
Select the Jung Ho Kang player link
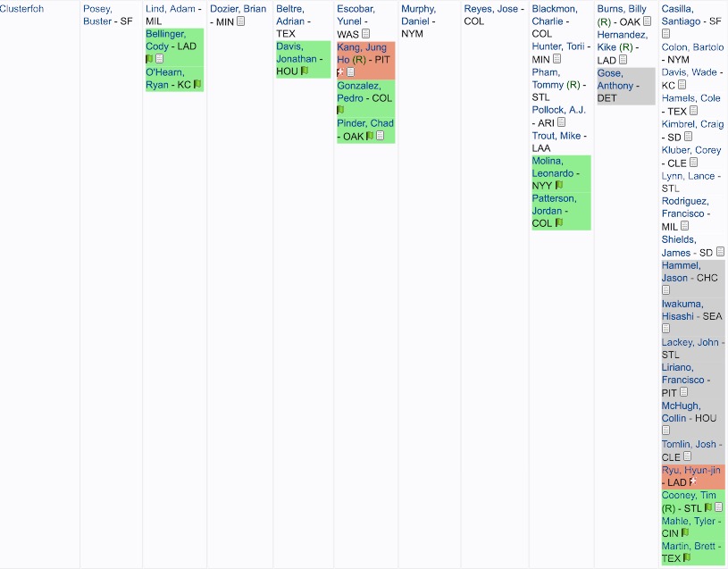[362, 54]
